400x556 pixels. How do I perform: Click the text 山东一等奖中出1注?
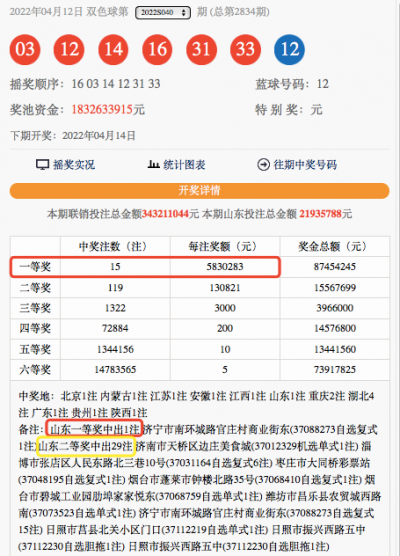pos(94,429)
